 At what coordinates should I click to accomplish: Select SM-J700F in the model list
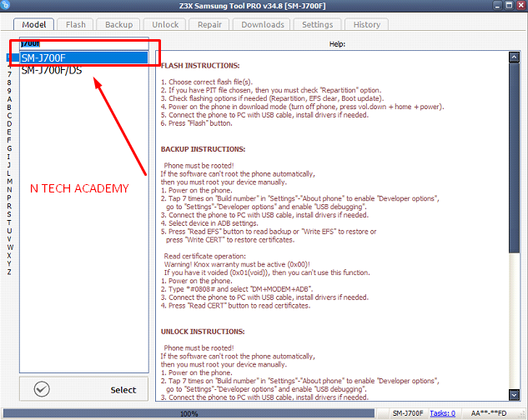tap(84, 57)
